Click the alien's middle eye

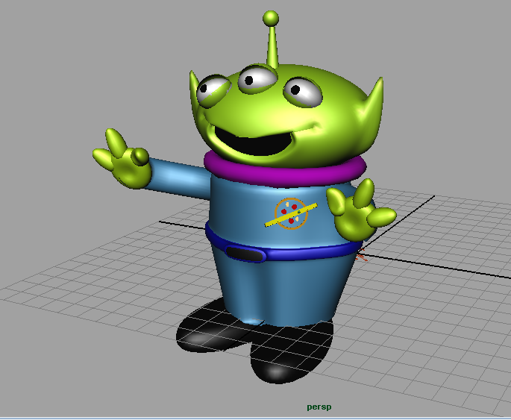point(257,79)
